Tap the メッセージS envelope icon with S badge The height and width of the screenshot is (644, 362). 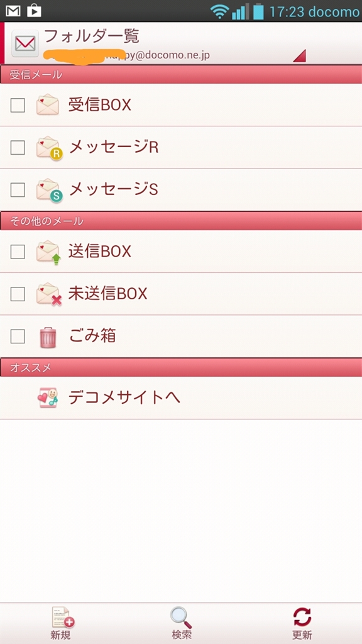pyautogui.click(x=49, y=190)
